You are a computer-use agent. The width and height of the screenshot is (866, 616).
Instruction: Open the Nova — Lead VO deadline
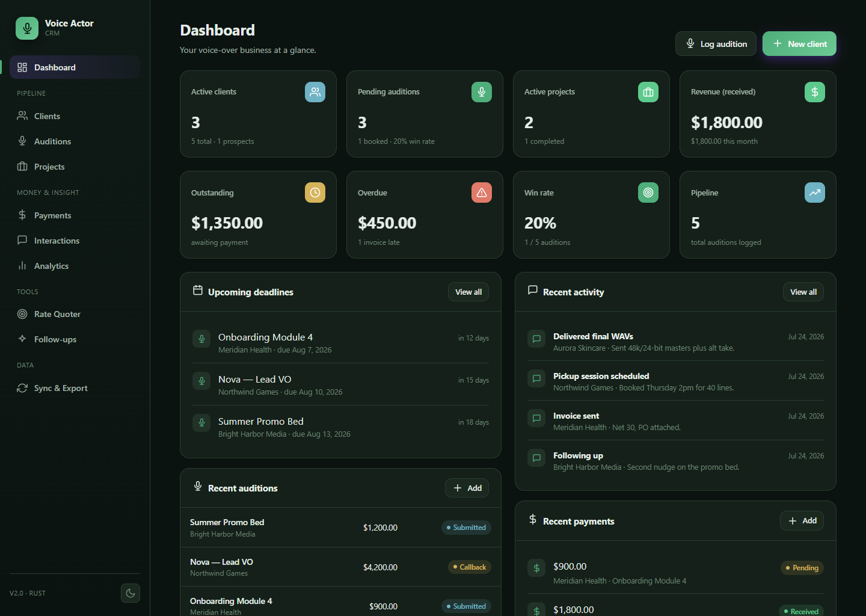340,384
